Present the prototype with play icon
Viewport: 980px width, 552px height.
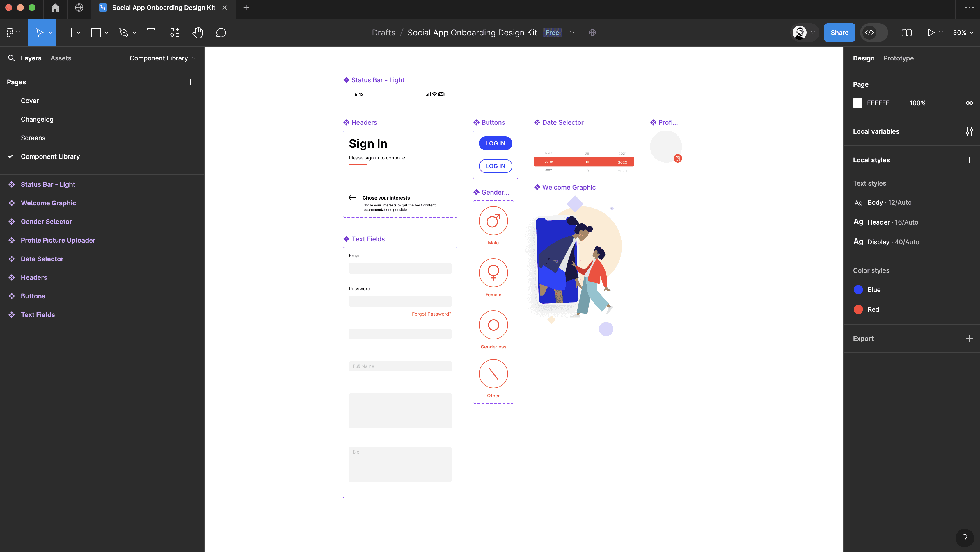click(x=931, y=33)
